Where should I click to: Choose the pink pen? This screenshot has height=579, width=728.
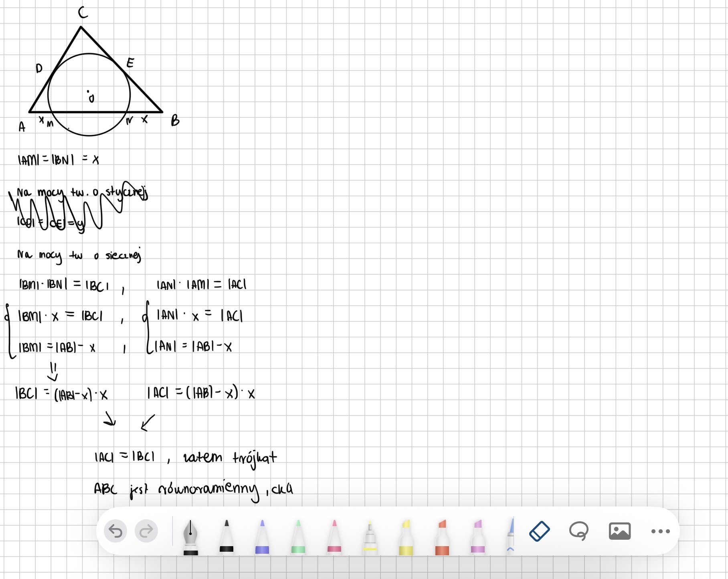point(334,537)
